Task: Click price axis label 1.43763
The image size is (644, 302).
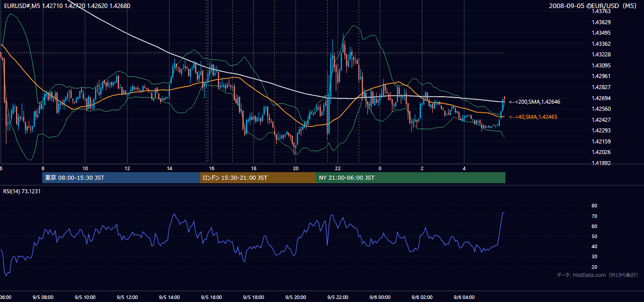Action: point(602,11)
